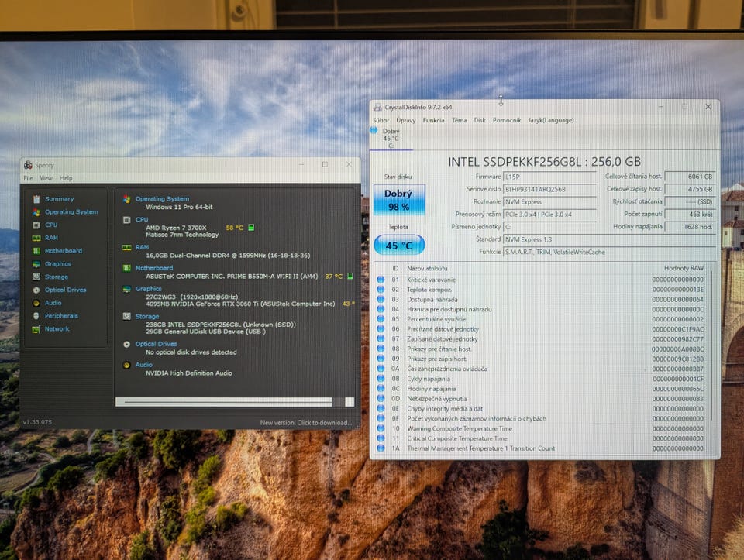This screenshot has width=744, height=560.
Task: Click Počet zapnutí value 463 krát
Action: coord(690,215)
